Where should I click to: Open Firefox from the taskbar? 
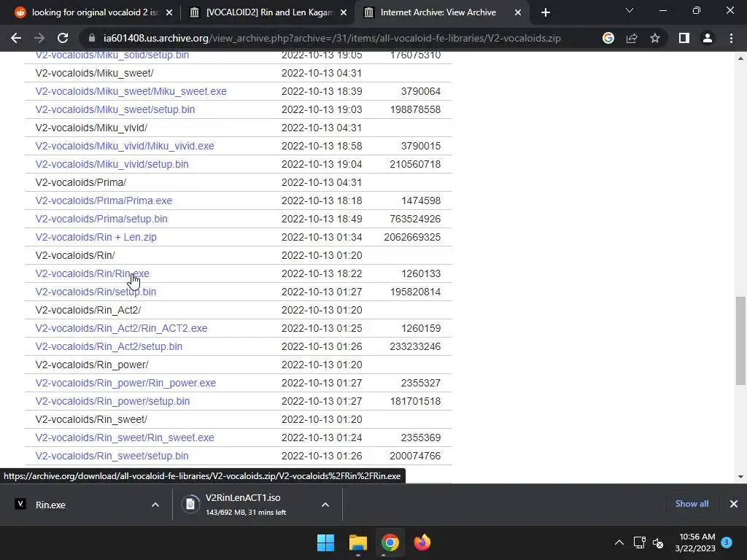pos(422,542)
